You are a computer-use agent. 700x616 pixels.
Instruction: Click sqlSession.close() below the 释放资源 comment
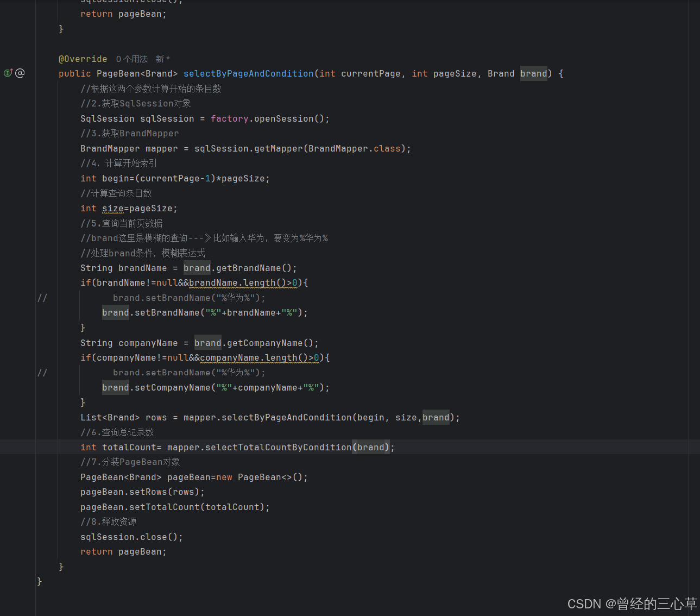point(132,537)
